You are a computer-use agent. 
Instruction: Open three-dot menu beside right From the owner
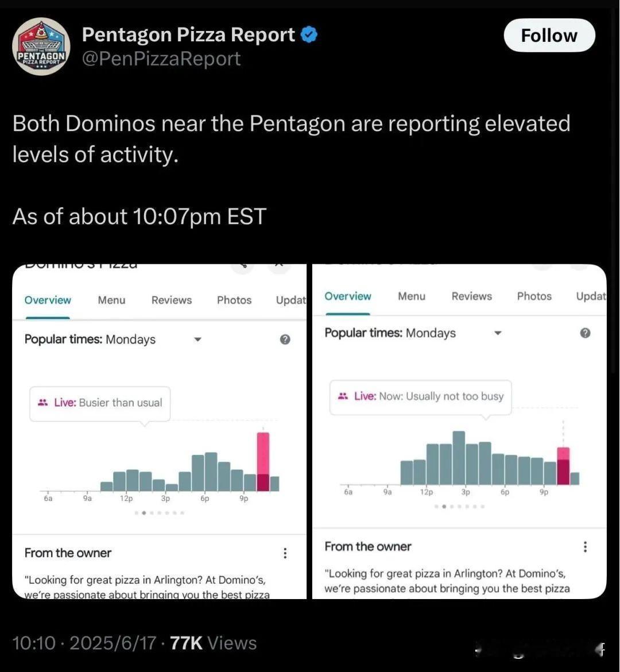coord(585,546)
